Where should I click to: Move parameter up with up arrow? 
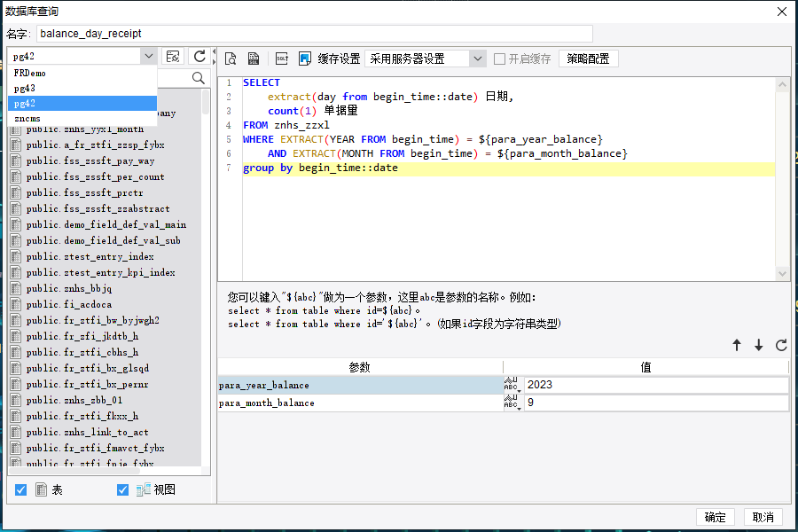point(737,346)
